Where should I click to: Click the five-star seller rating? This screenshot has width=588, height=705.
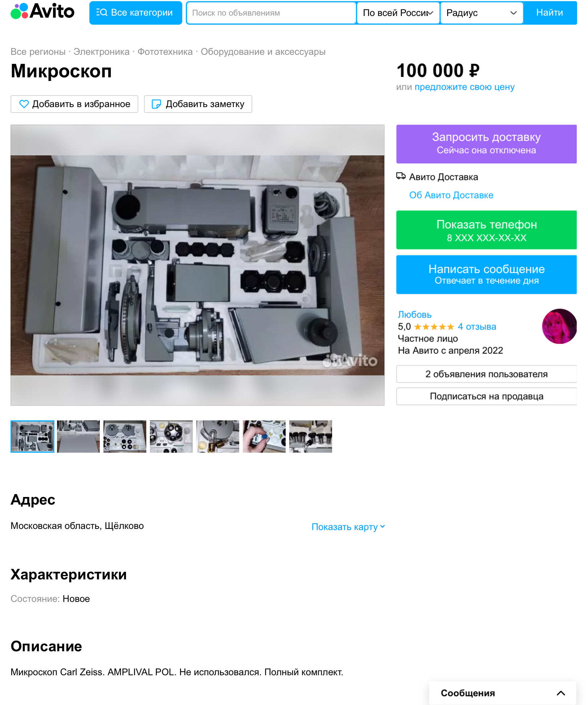tap(434, 327)
